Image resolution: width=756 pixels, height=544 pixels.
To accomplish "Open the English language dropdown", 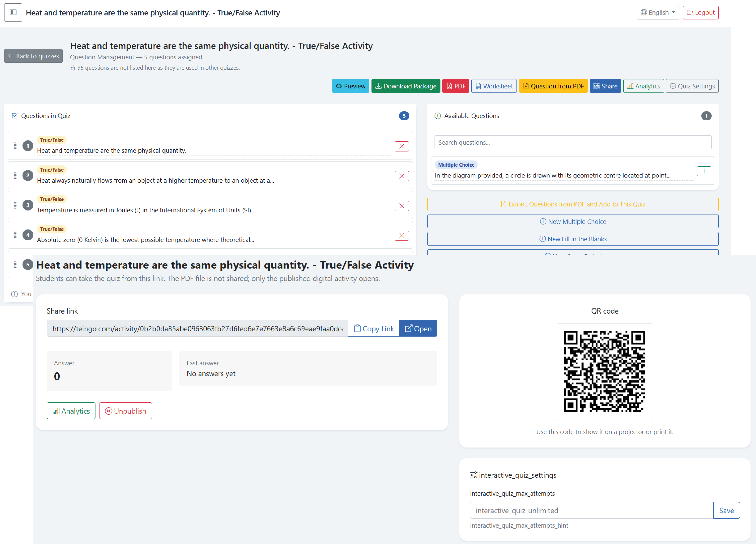I will (x=657, y=13).
